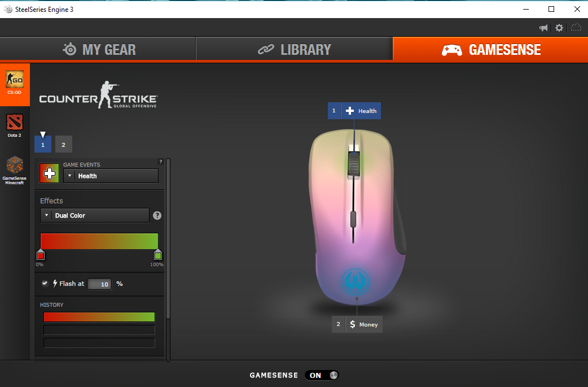Switch to the Library tab
Screen dimensions: 588x387
coord(294,50)
